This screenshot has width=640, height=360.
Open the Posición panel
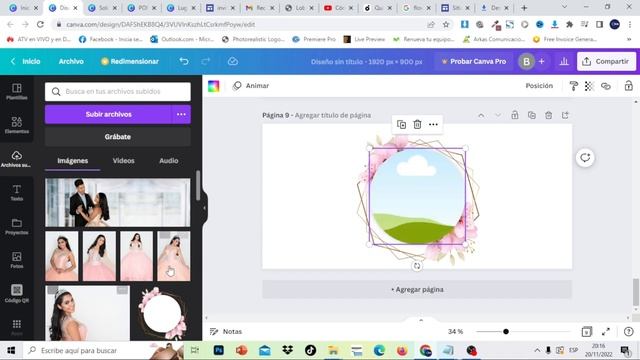click(x=539, y=86)
